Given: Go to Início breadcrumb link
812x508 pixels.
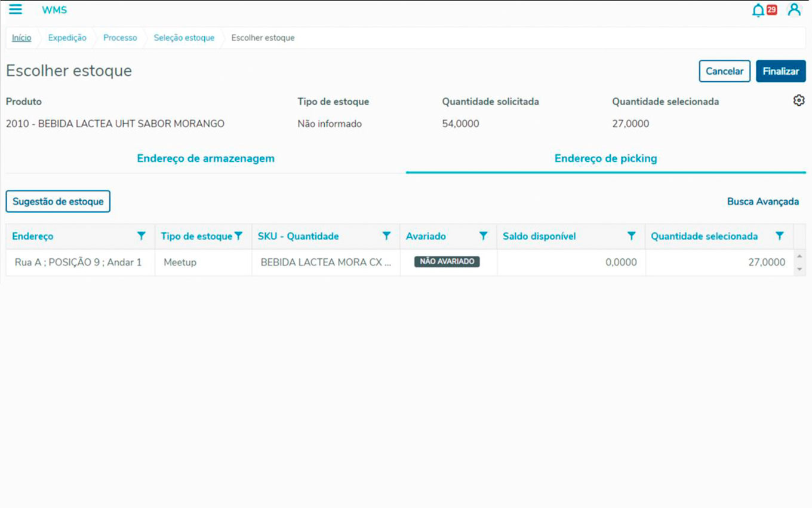Looking at the screenshot, I should [x=21, y=38].
